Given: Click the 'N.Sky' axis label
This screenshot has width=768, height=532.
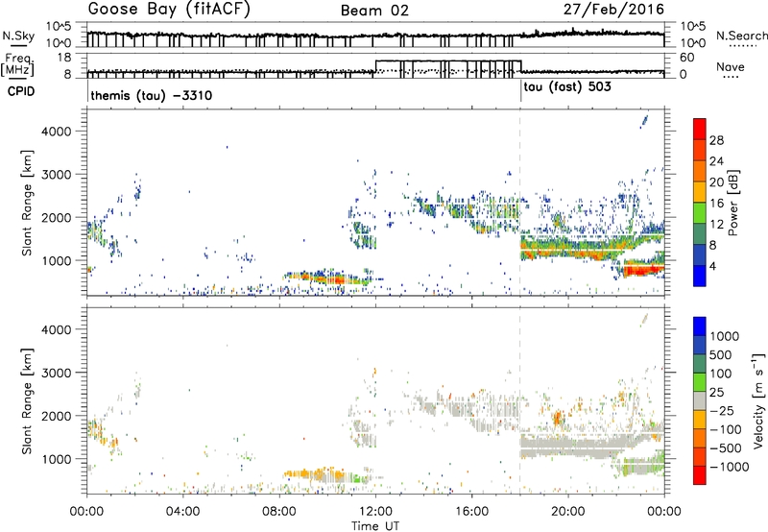Looking at the screenshot, I should tap(18, 36).
